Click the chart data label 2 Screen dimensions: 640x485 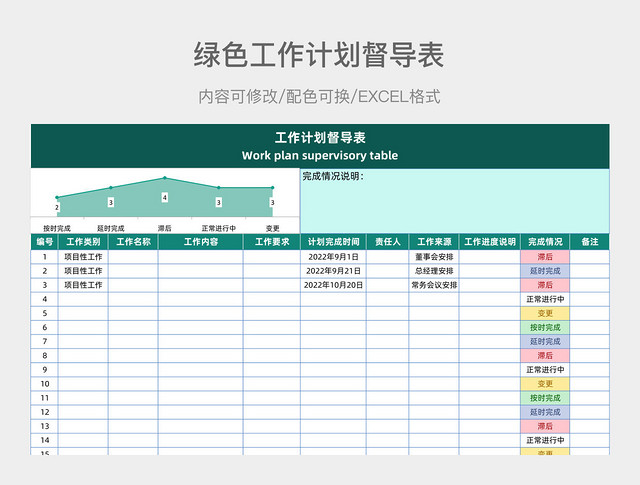57,207
